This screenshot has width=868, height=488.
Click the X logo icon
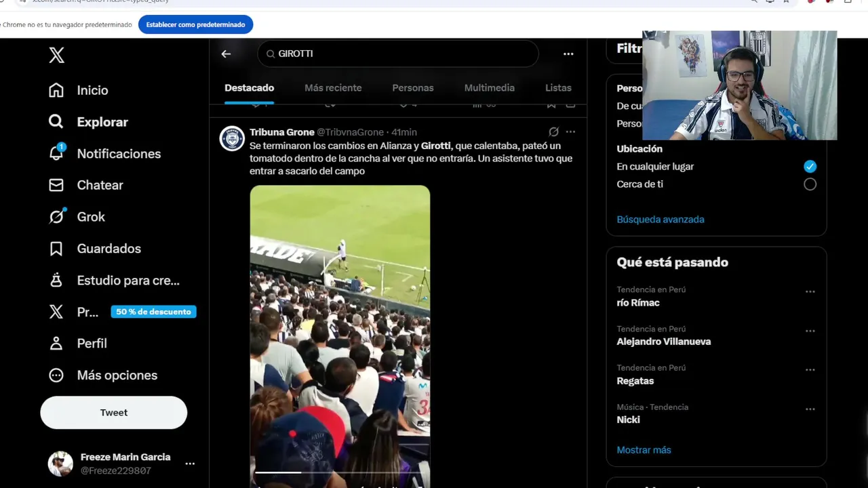(57, 55)
